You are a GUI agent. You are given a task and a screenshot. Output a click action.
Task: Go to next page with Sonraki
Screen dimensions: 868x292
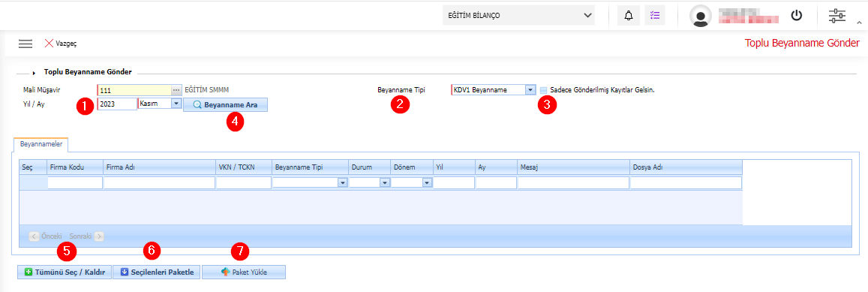(86, 236)
